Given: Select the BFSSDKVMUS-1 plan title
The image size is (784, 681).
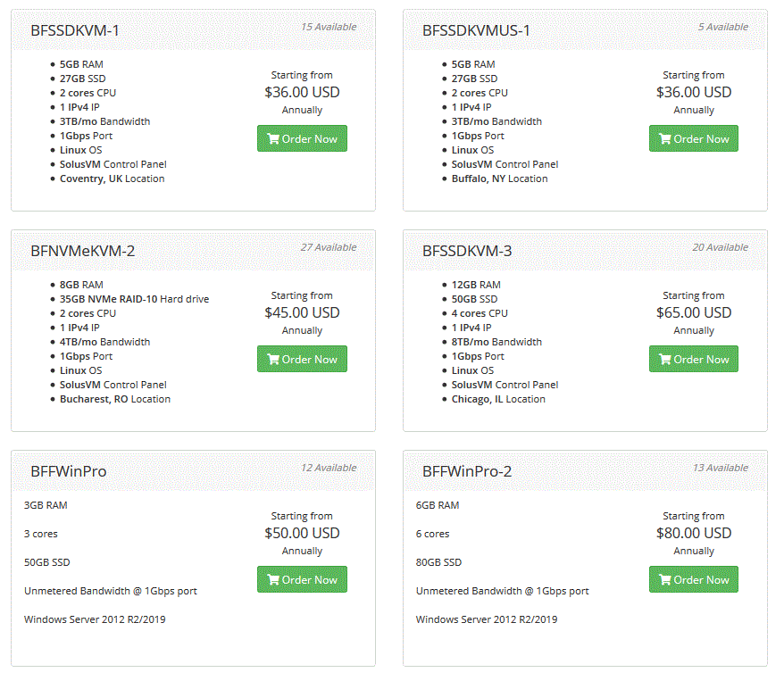Looking at the screenshot, I should (x=476, y=30).
